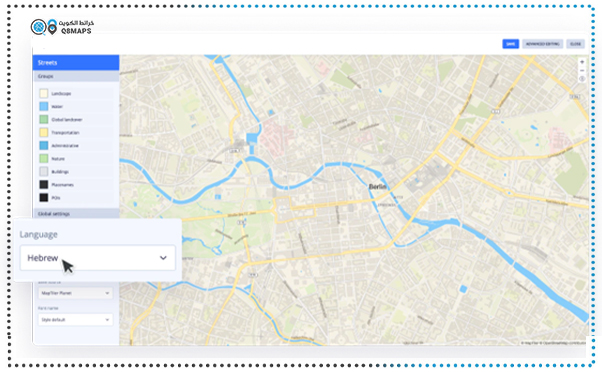Zoom out with the map minus control
Screen dimensions: 602x372
(x=582, y=70)
